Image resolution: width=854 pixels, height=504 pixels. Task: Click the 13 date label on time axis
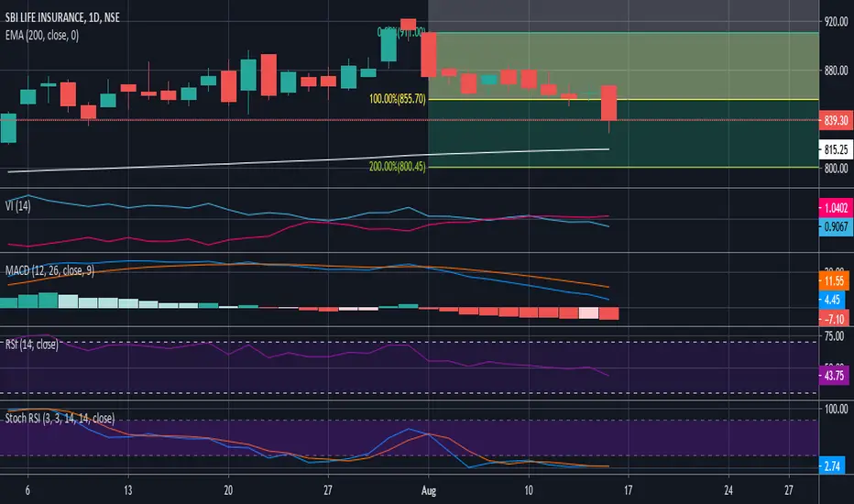click(128, 490)
